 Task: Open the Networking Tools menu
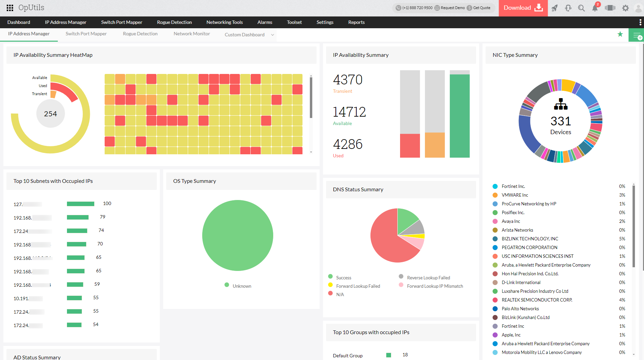tap(225, 22)
